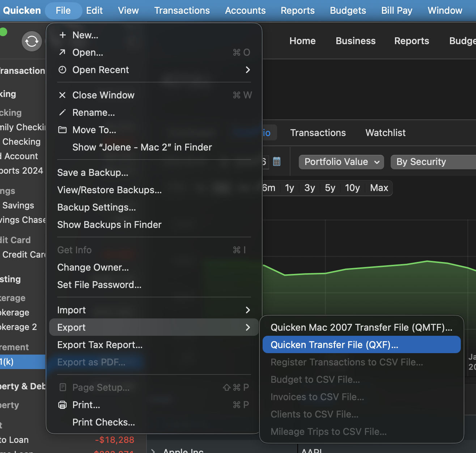This screenshot has height=453, width=476.
Task: Expand the Open Recent submenu arrow
Action: 248,69
